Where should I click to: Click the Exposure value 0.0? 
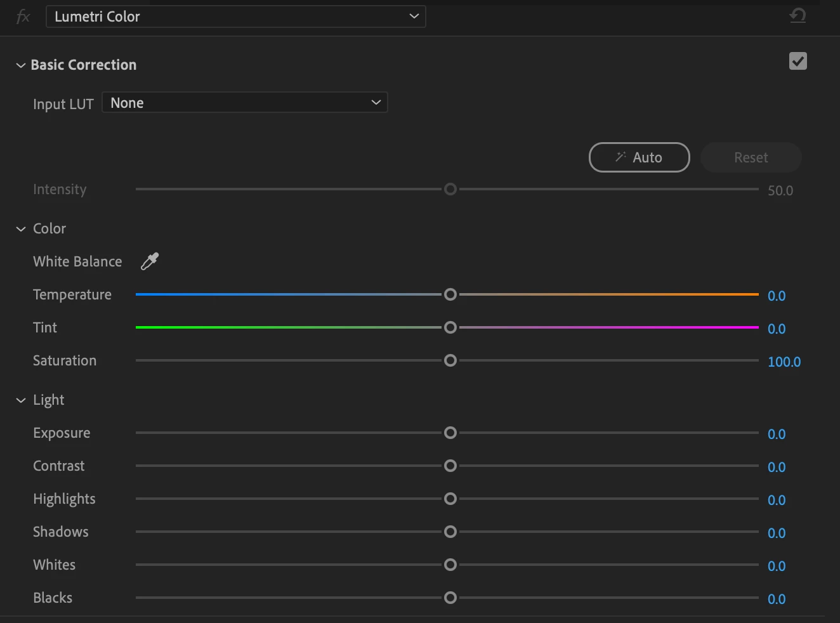tap(777, 434)
